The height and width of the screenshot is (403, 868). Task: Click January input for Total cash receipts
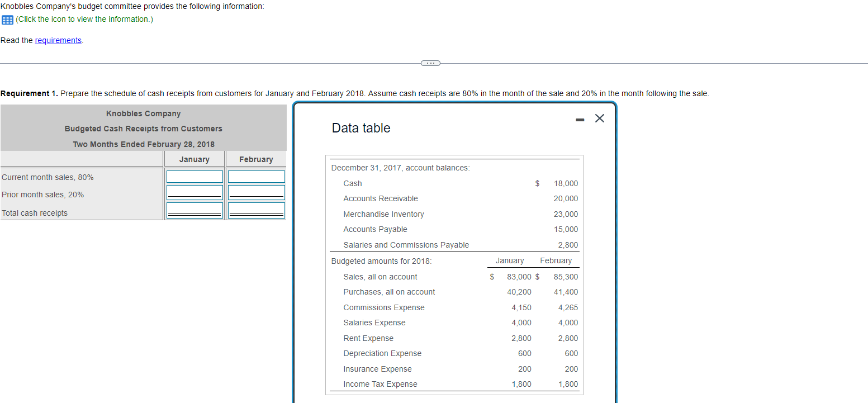tap(195, 210)
